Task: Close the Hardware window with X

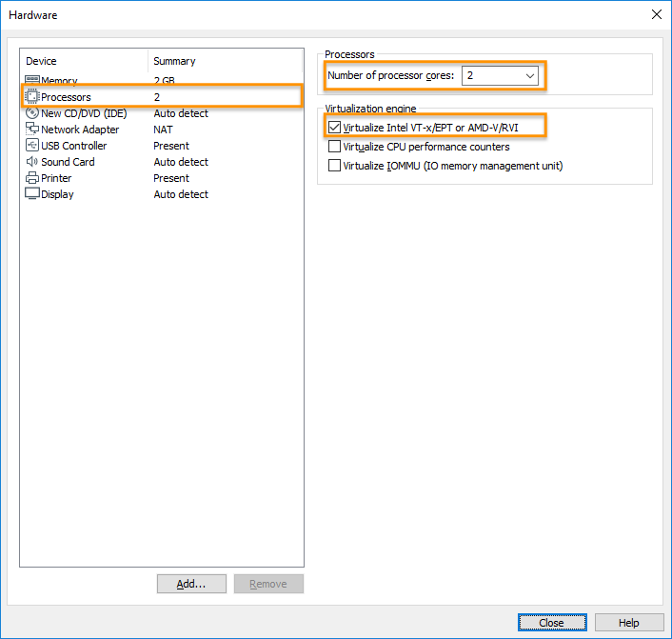Action: (x=656, y=14)
